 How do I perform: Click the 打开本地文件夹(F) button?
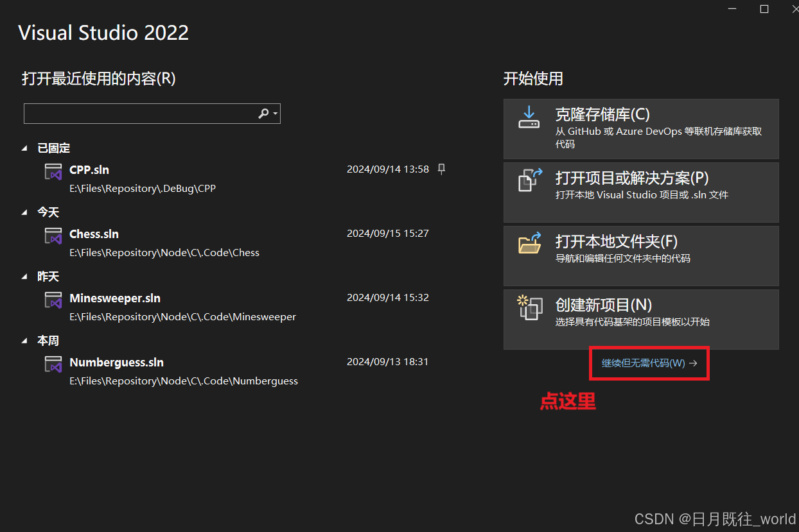click(641, 256)
